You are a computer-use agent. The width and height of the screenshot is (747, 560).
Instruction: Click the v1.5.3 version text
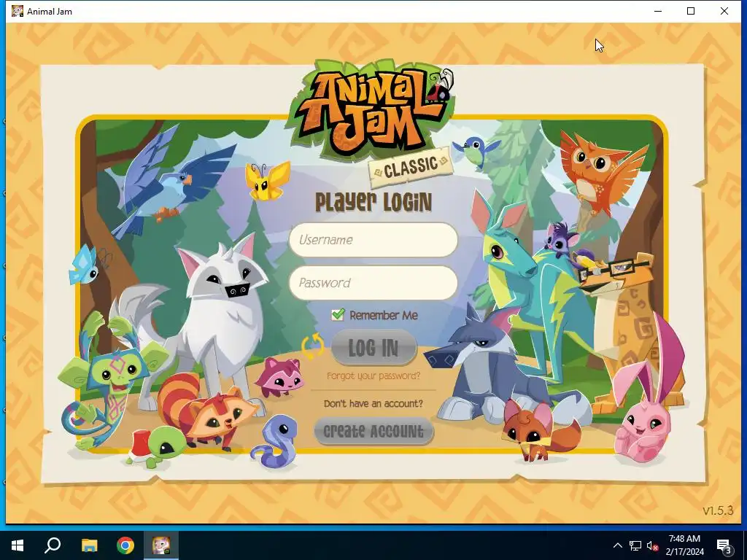click(x=718, y=510)
